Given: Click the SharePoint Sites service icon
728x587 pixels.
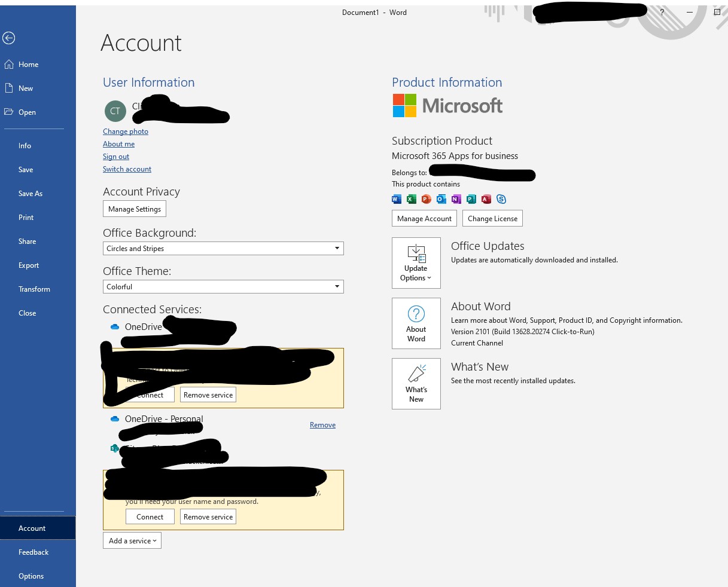Looking at the screenshot, I should pos(114,448).
